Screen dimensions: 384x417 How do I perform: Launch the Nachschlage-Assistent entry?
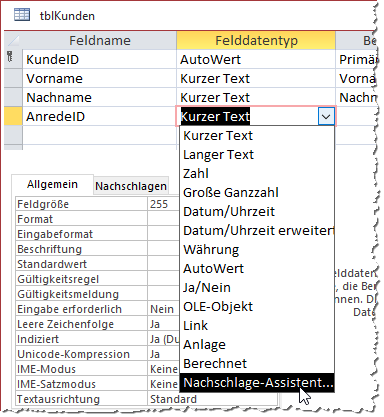(257, 383)
